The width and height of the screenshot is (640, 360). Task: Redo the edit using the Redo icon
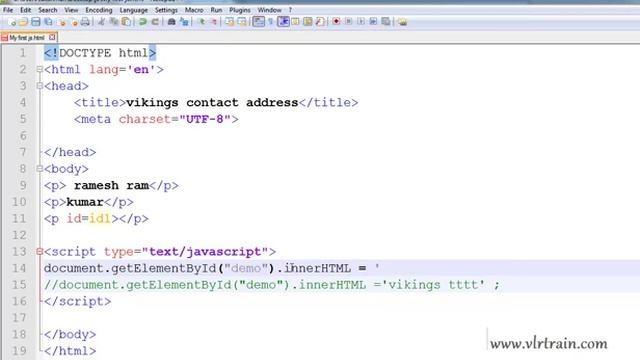coord(155,22)
